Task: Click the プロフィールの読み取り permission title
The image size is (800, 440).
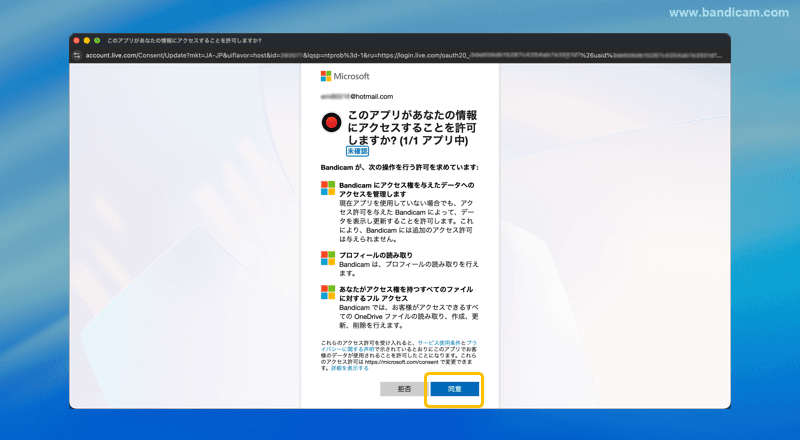Action: coord(376,255)
